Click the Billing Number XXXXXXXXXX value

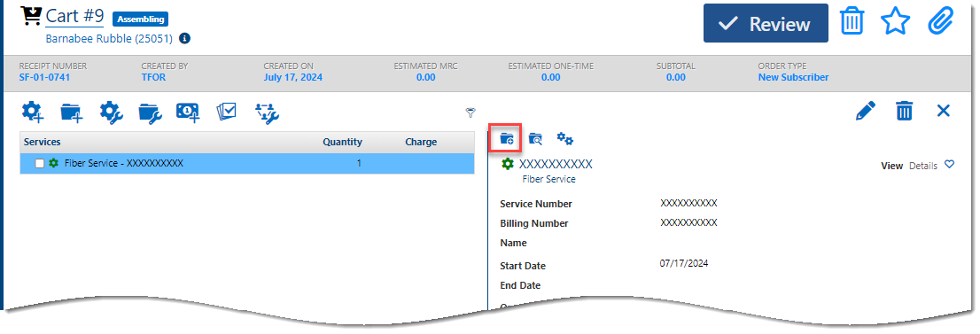tap(688, 222)
